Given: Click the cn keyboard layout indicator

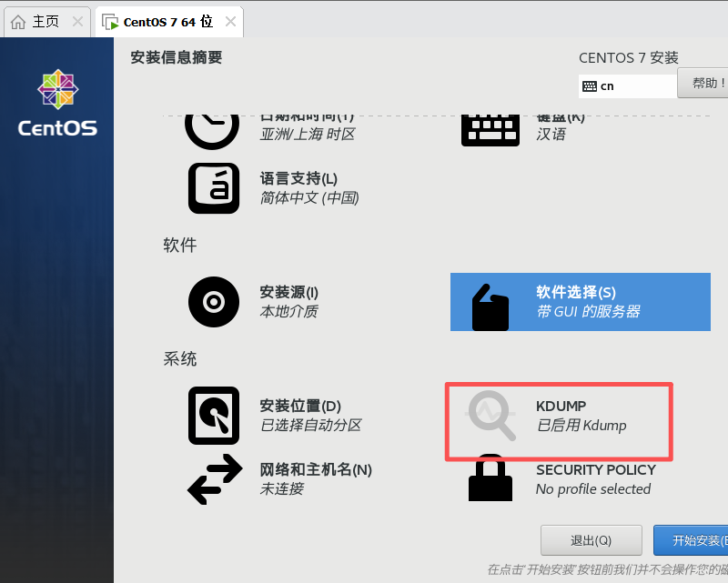Looking at the screenshot, I should pyautogui.click(x=627, y=86).
